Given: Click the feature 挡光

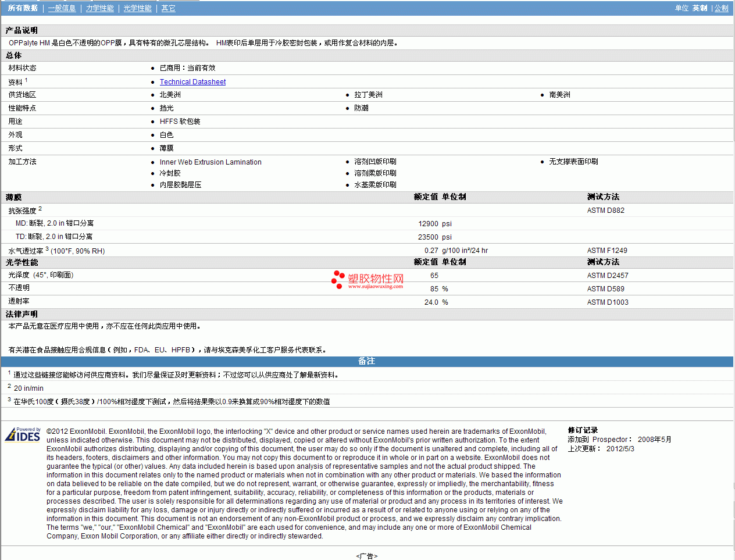Looking at the screenshot, I should (166, 108).
